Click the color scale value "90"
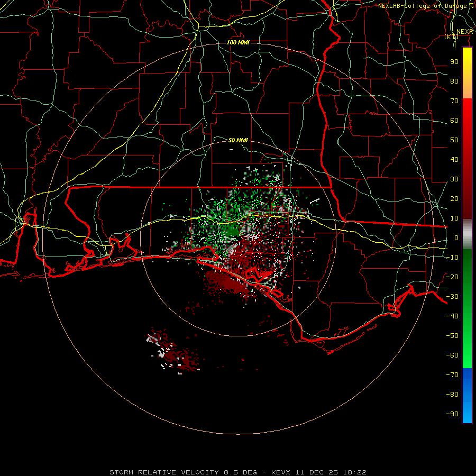 click(454, 62)
